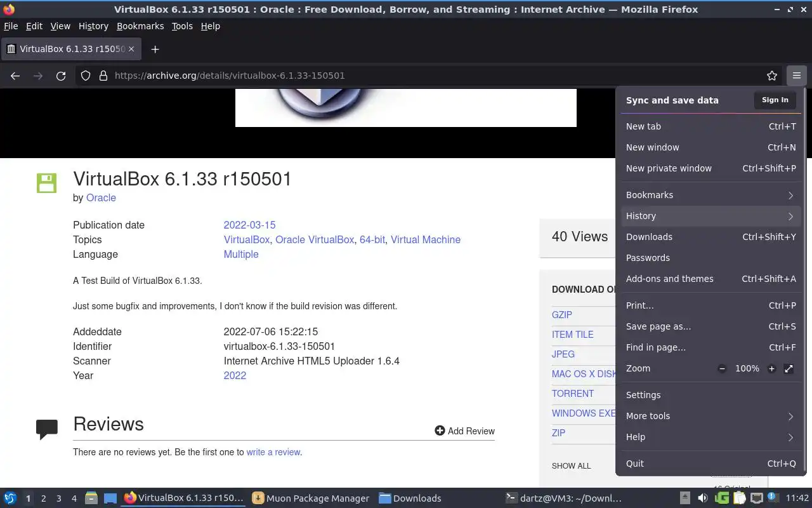The height and width of the screenshot is (508, 812).
Task: Open the File menu
Action: pos(11,26)
